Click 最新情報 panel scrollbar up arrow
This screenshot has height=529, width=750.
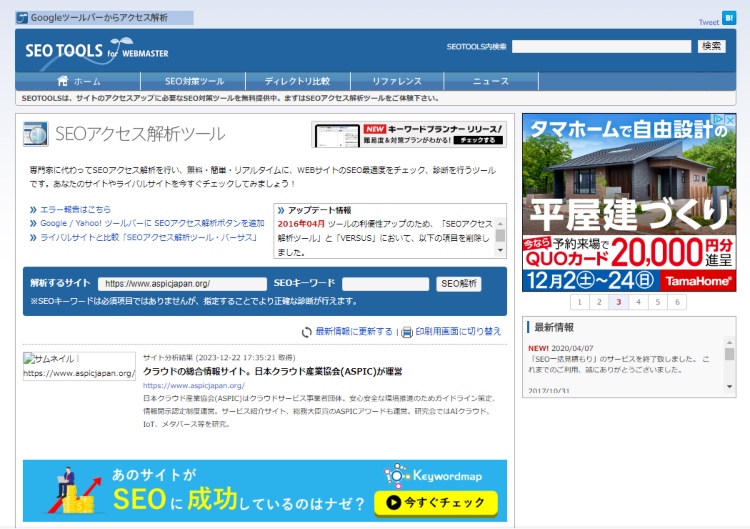click(x=729, y=342)
